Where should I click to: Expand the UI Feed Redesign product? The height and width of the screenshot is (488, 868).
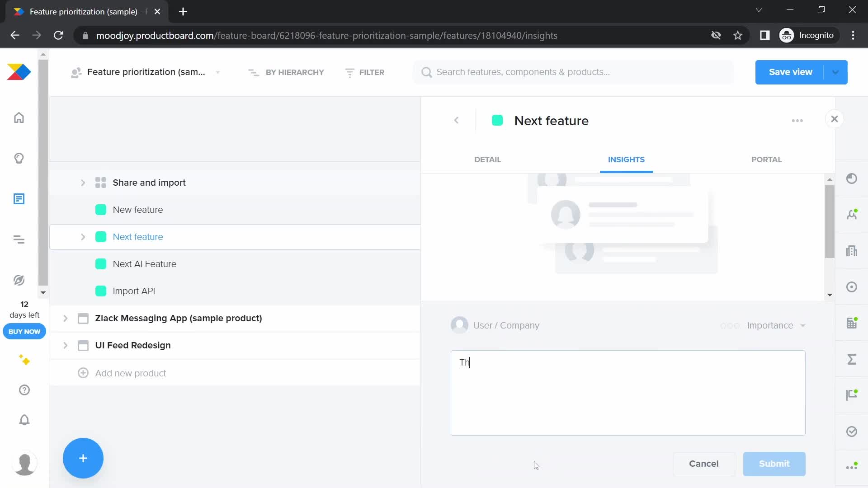66,345
